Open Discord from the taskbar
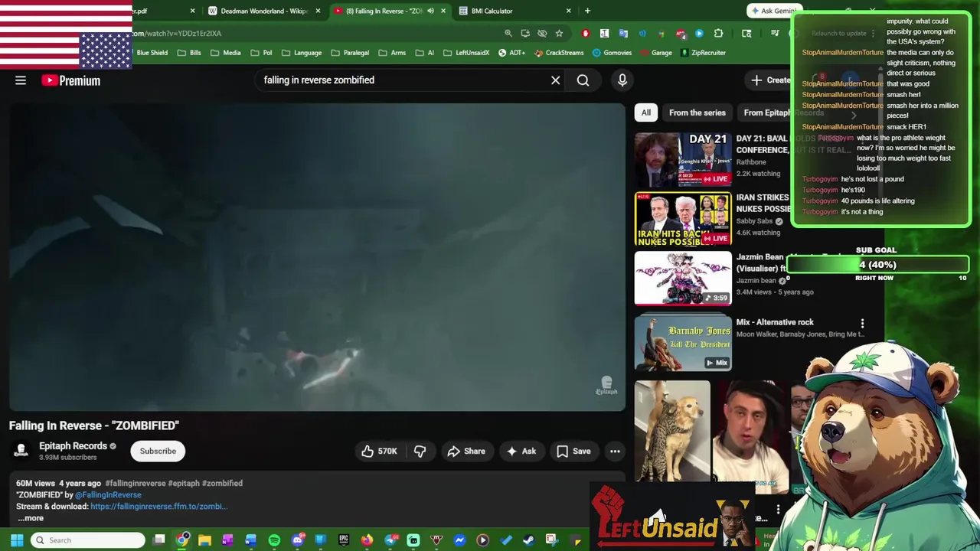980x551 pixels. click(298, 540)
